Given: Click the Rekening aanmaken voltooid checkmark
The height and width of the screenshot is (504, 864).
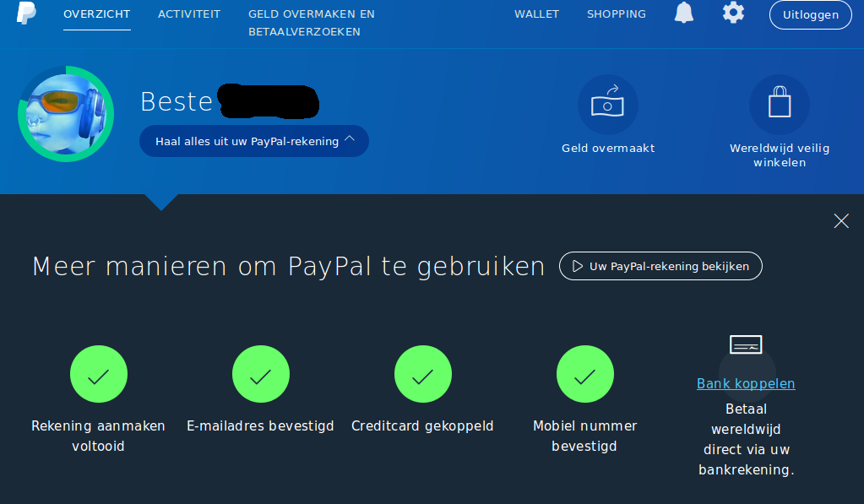Looking at the screenshot, I should click(x=99, y=374).
